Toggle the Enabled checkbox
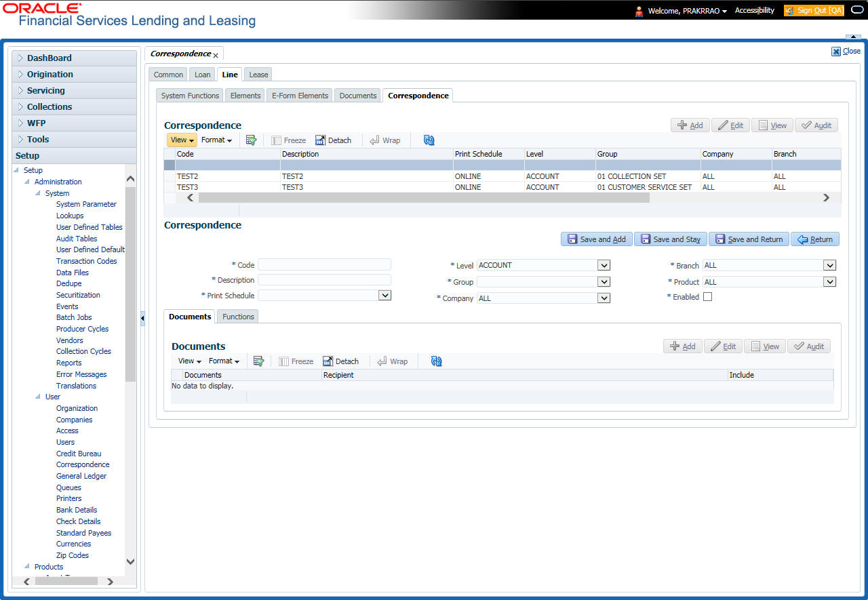868x600 pixels. pyautogui.click(x=707, y=297)
